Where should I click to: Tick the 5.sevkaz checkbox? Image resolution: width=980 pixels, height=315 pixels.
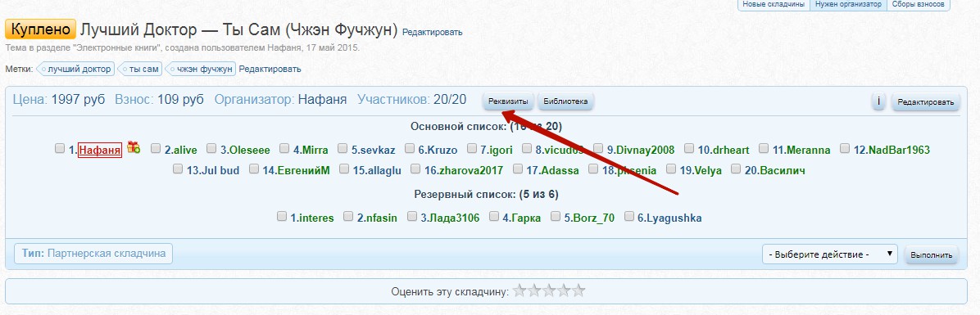click(x=343, y=148)
